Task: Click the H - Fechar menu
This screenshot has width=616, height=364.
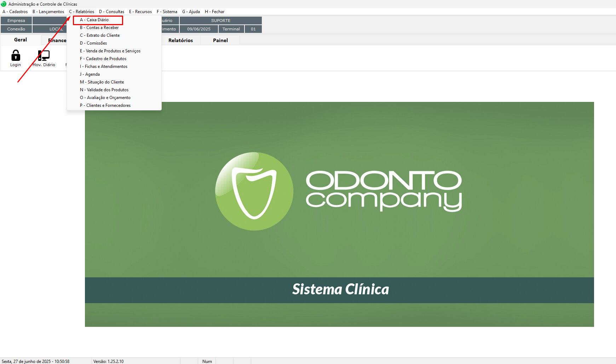Action: tap(214, 12)
